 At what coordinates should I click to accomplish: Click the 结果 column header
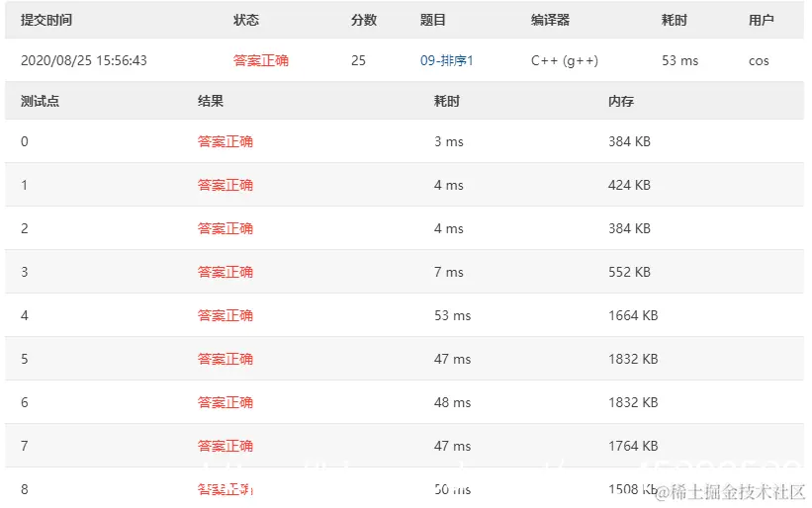[x=211, y=101]
